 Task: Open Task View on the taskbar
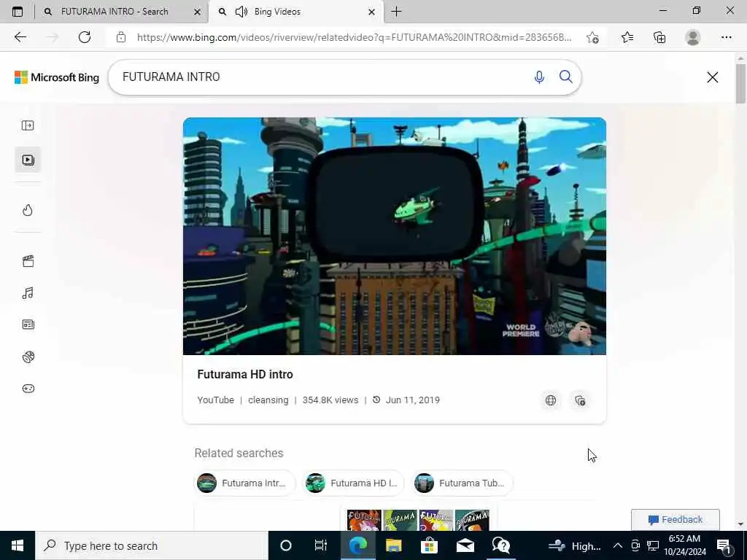pyautogui.click(x=321, y=545)
